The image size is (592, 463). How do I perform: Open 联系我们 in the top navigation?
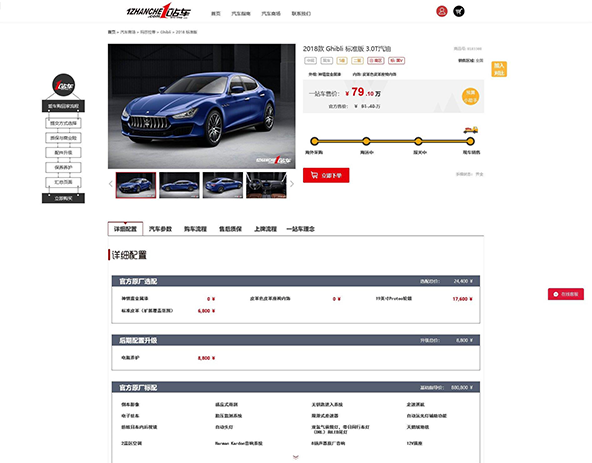301,14
